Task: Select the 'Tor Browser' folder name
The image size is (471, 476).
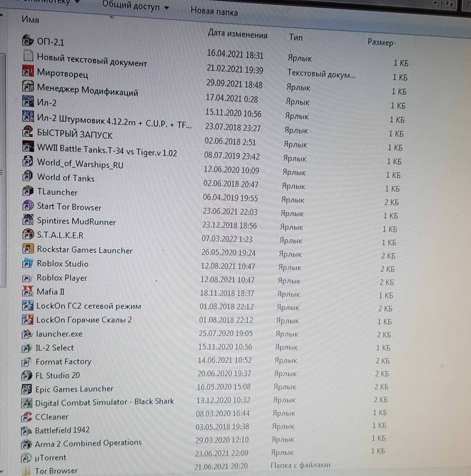Action: (56, 471)
